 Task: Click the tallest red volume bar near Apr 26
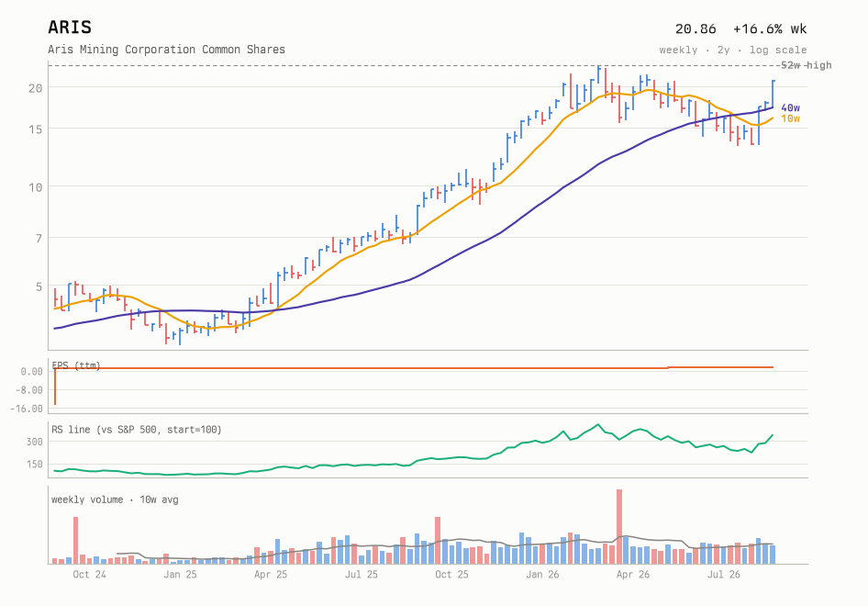tap(619, 527)
